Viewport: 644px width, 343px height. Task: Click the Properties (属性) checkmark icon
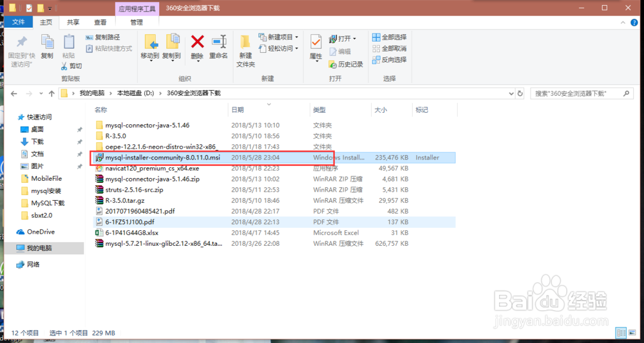click(316, 42)
